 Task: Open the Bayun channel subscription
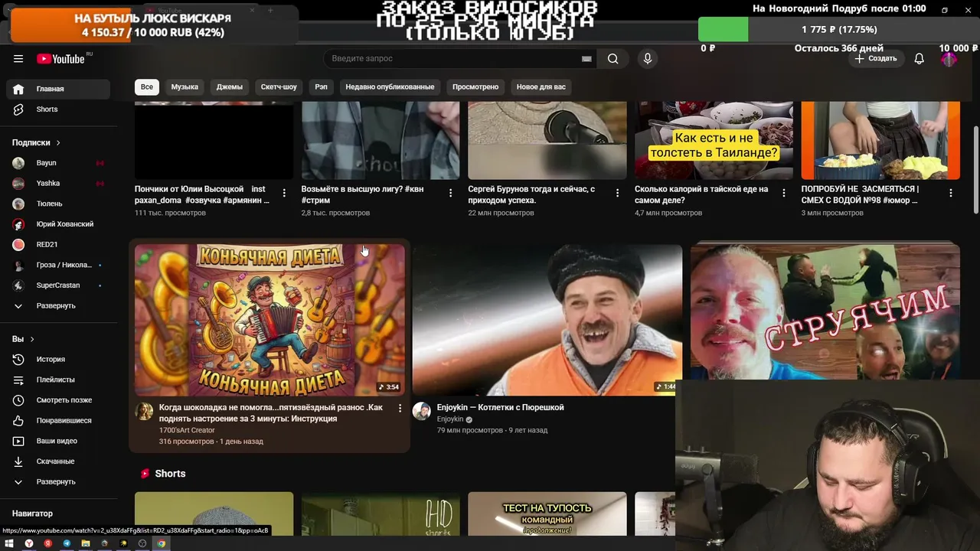58,163
